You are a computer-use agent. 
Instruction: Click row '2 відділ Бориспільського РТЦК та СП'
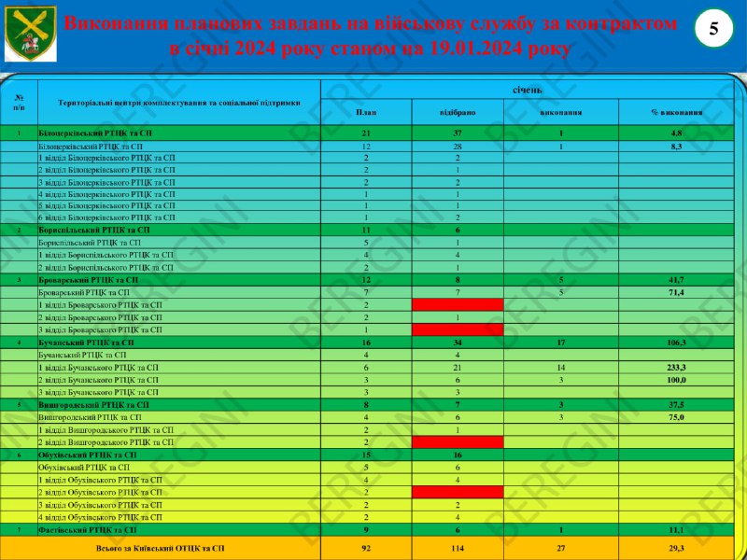pyautogui.click(x=367, y=267)
